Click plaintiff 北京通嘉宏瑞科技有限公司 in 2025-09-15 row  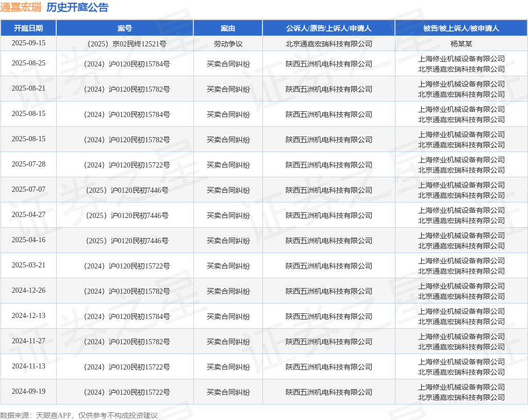coord(328,44)
